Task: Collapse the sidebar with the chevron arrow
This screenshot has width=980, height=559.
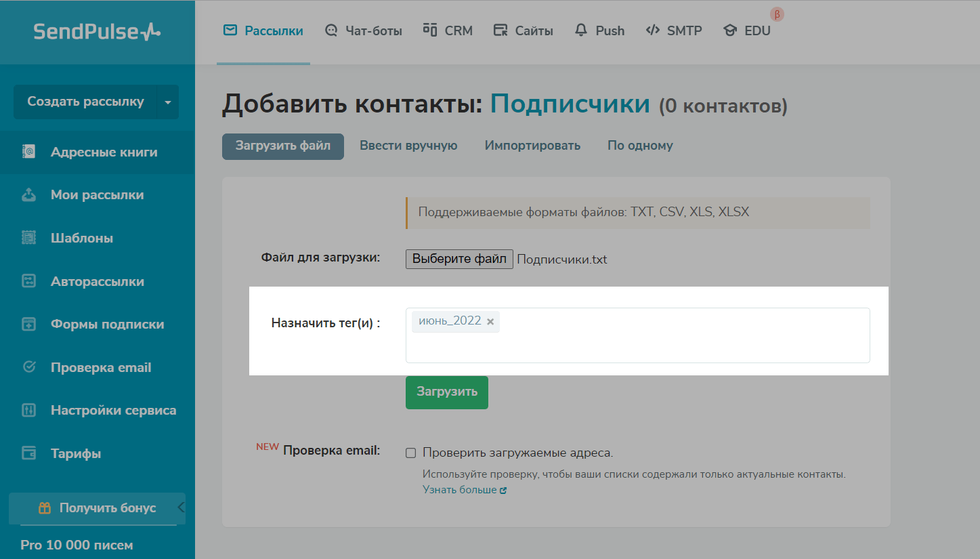Action: tap(181, 508)
